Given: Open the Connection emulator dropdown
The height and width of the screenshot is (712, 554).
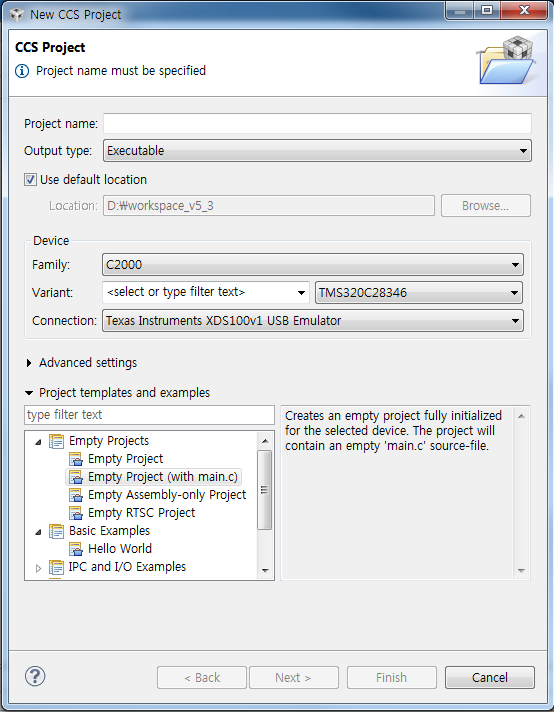Looking at the screenshot, I should [x=312, y=321].
